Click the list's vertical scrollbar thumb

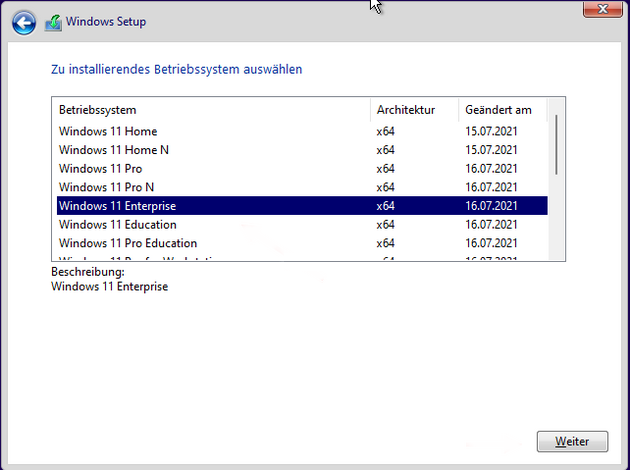(557, 145)
